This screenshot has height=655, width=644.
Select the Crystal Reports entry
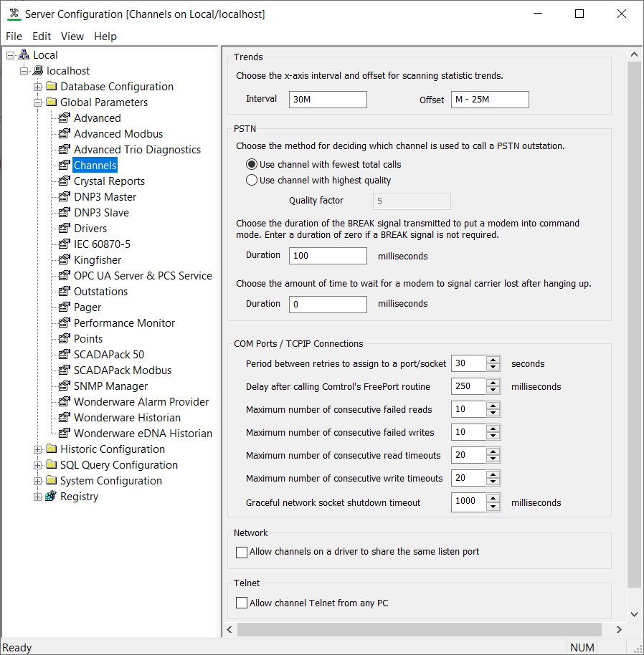[108, 181]
